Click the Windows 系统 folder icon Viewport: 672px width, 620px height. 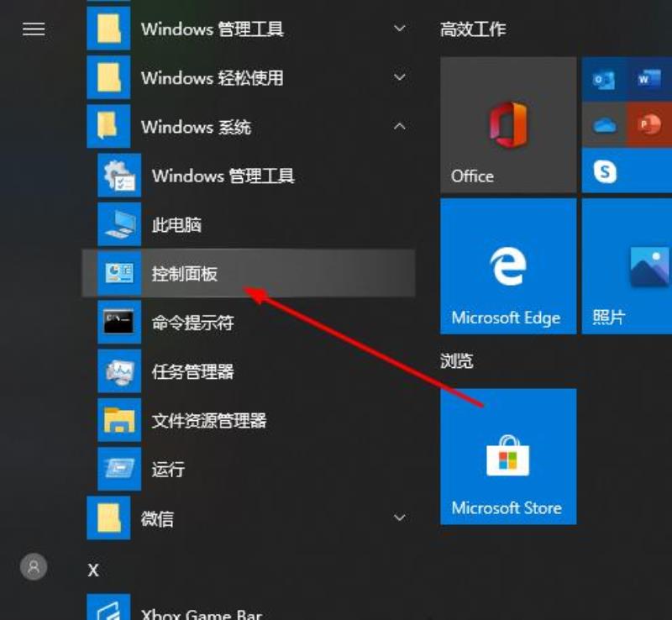coord(108,126)
